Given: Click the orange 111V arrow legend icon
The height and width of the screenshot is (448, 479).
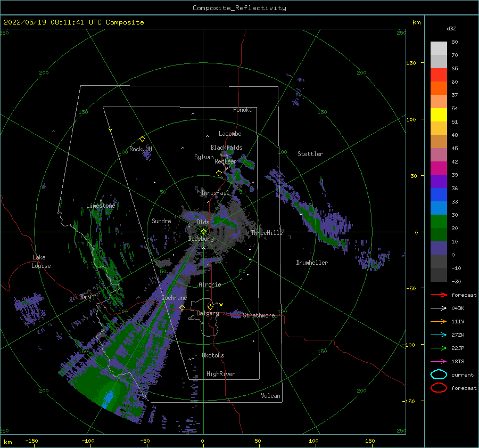Looking at the screenshot, I should [439, 321].
